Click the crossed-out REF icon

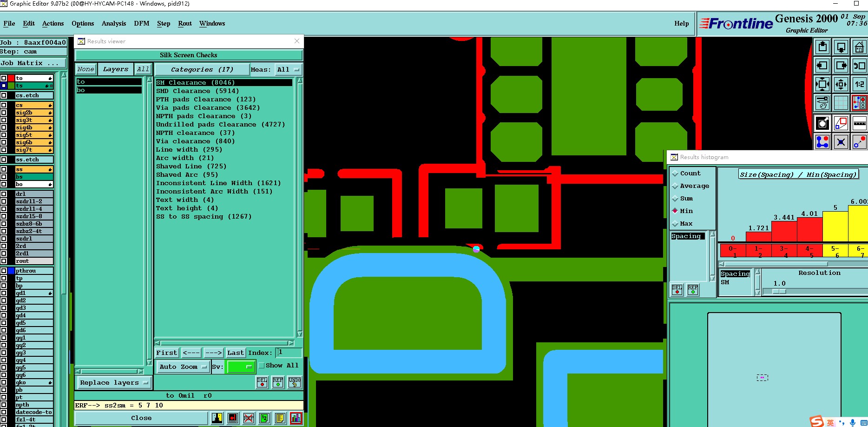tap(249, 418)
